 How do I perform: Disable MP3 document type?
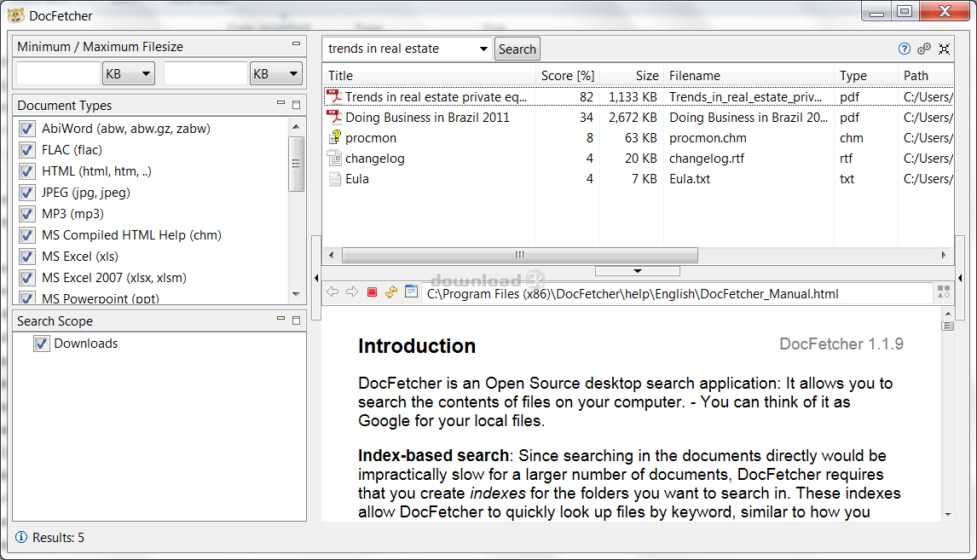point(26,214)
